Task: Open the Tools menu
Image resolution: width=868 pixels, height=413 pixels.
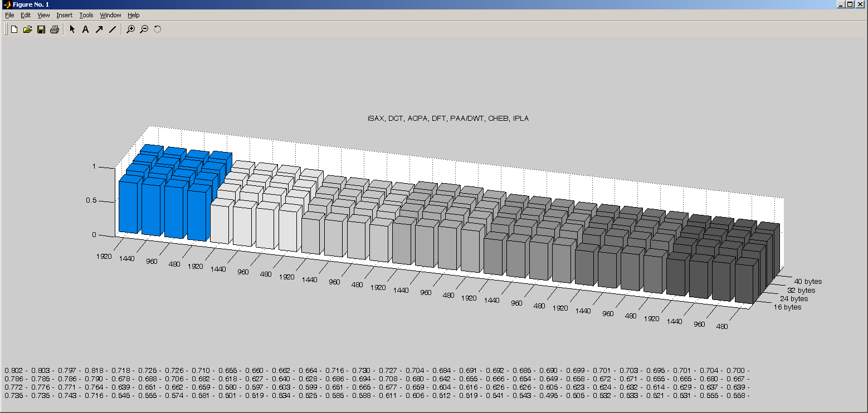Action: pos(86,15)
